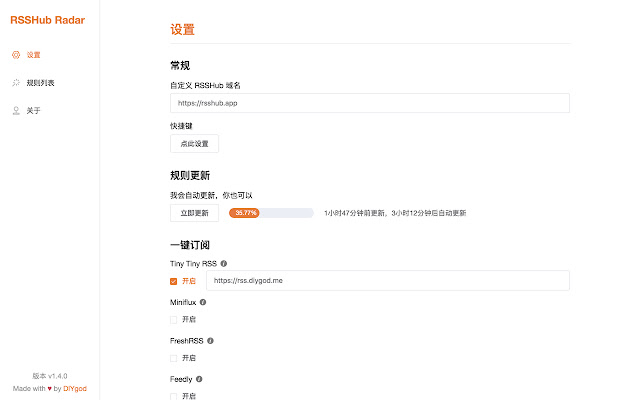Enable the FreshRSS checkbox

coord(174,358)
